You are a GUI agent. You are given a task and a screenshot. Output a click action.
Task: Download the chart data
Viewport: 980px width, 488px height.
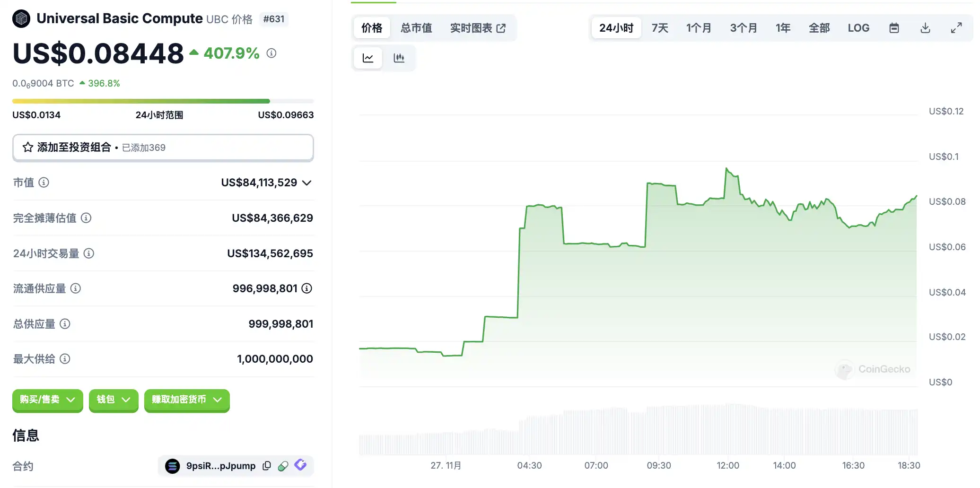click(925, 28)
